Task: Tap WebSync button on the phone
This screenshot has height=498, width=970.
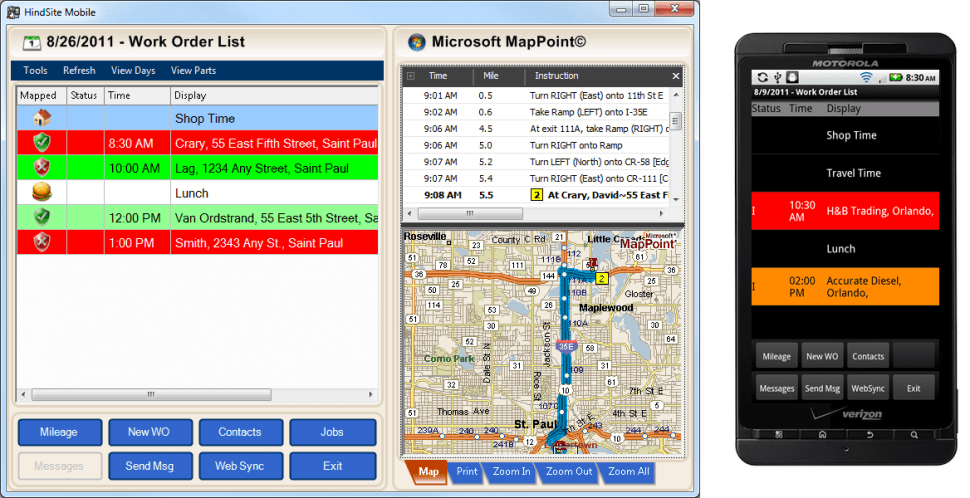Action: 868,389
